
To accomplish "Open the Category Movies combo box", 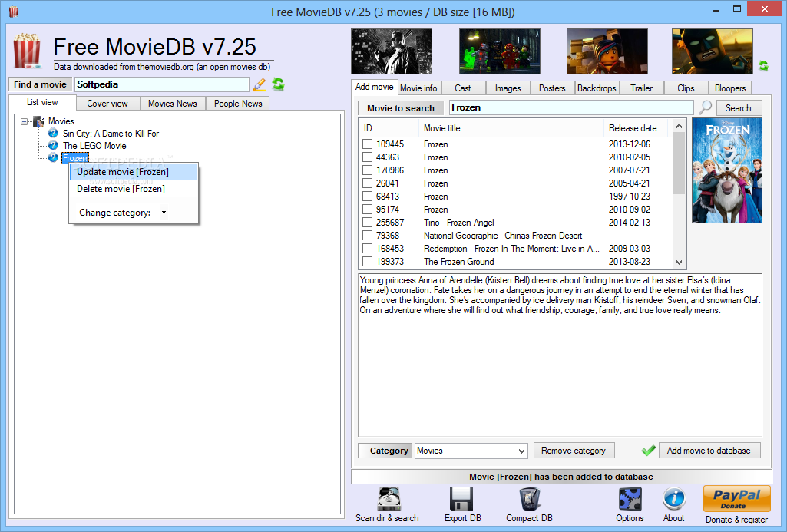I will click(x=471, y=451).
